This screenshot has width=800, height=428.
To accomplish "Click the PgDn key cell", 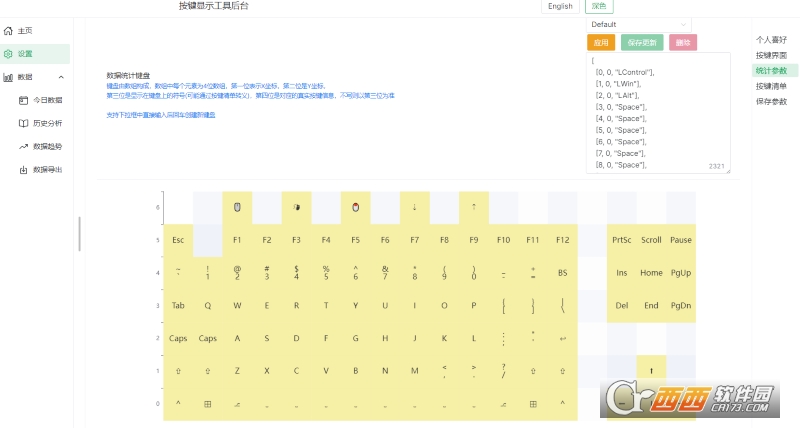I will click(x=681, y=306).
